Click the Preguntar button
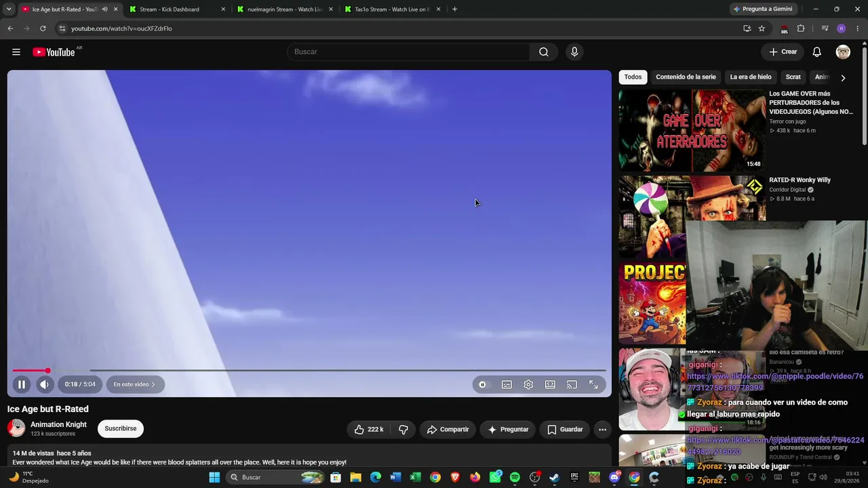868x488 pixels. pyautogui.click(x=508, y=429)
